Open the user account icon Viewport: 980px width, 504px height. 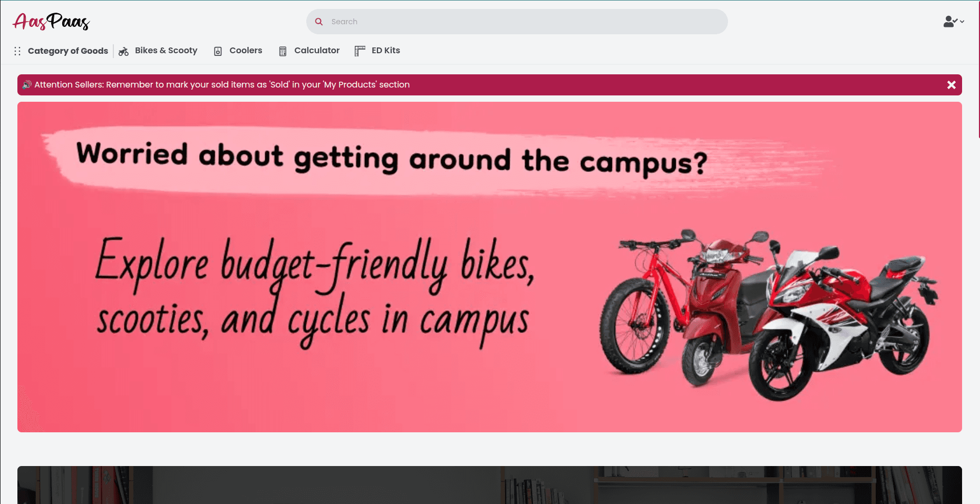(949, 22)
